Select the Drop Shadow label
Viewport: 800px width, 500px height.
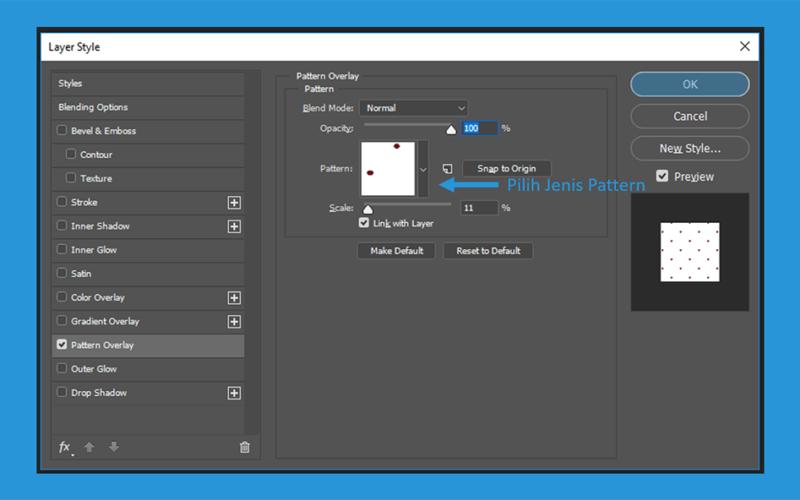[x=99, y=393]
